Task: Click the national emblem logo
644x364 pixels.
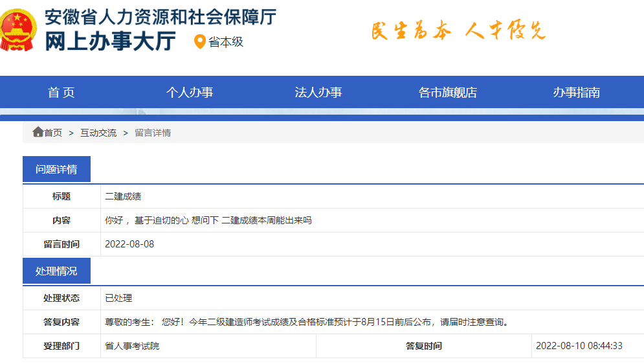Action: 18,30
